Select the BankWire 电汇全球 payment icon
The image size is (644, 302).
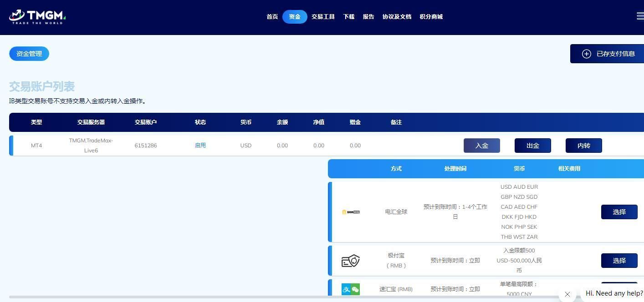pos(350,211)
